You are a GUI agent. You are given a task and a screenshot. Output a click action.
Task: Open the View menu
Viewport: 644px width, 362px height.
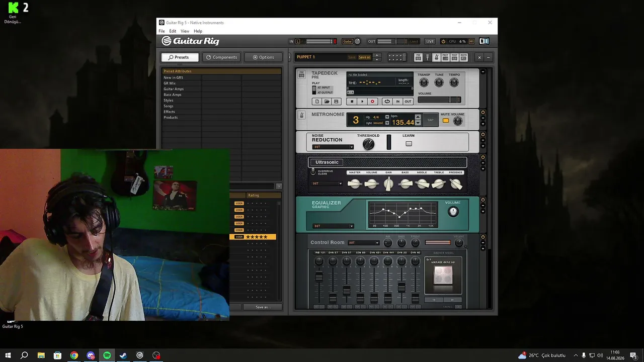tap(185, 31)
